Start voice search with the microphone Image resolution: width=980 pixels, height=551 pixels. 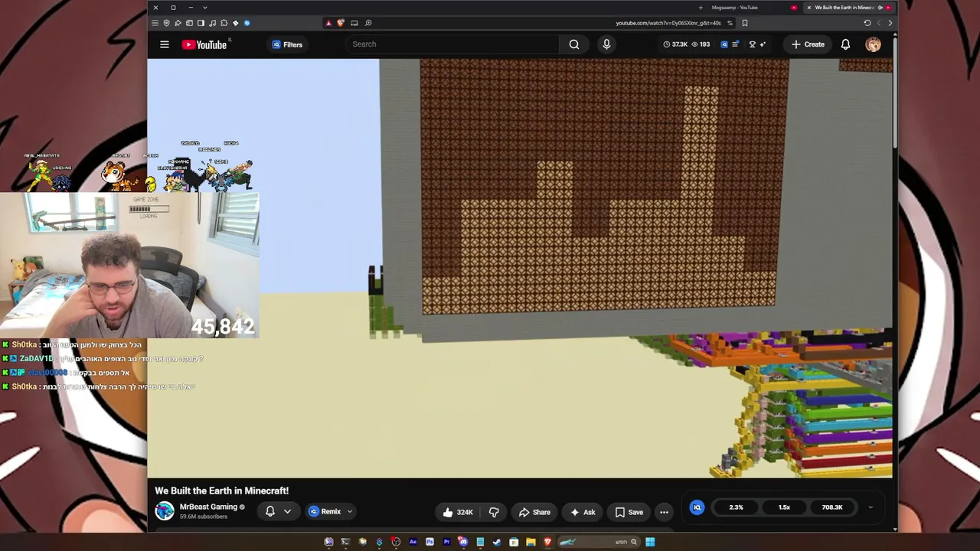606,44
